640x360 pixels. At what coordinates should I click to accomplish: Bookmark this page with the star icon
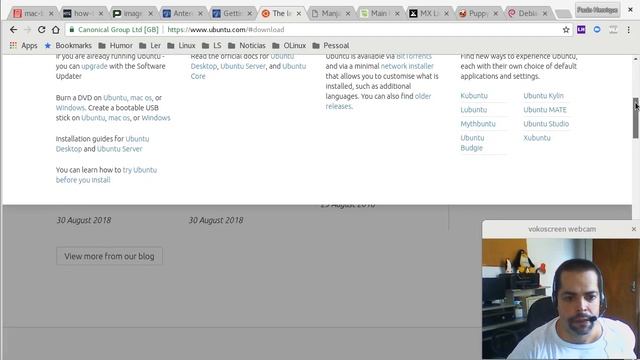[566, 29]
